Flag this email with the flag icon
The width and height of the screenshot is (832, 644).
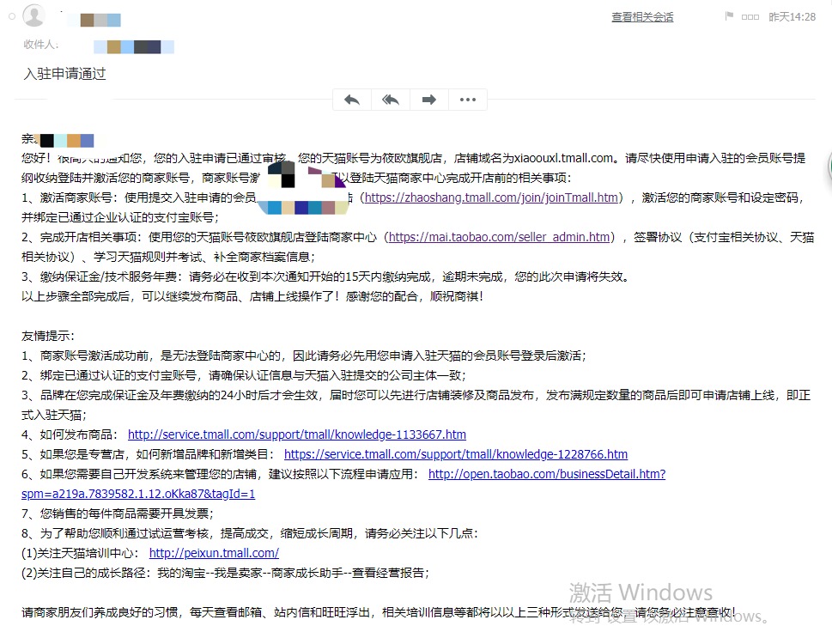[729, 16]
